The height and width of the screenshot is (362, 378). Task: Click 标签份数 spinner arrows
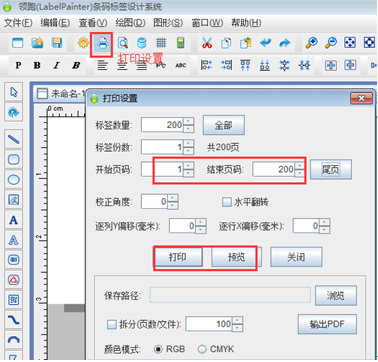(x=188, y=147)
